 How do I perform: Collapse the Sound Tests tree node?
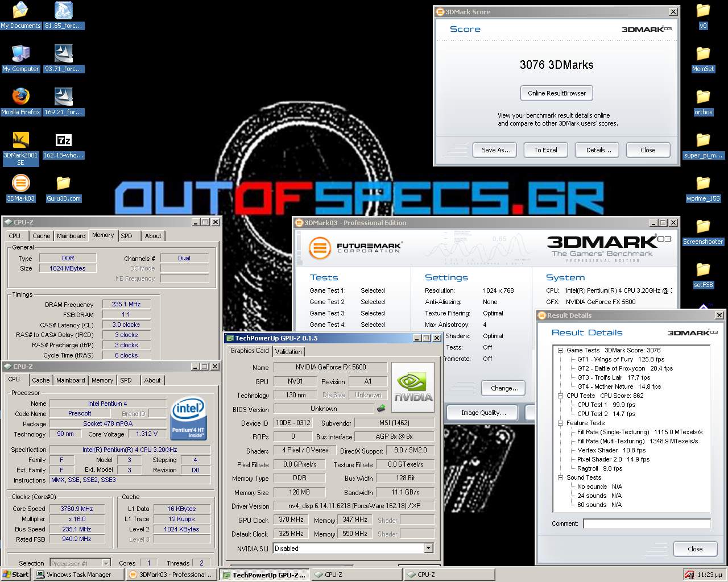click(560, 477)
